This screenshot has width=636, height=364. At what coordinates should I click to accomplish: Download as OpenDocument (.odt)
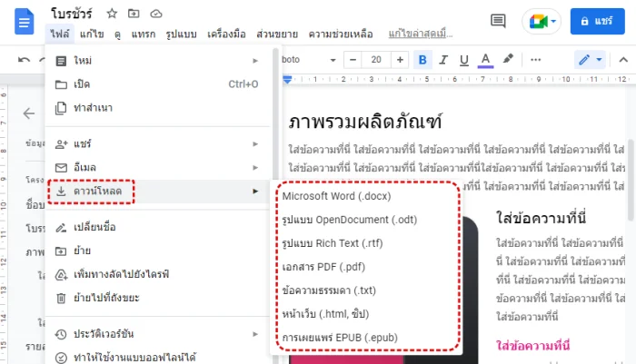[x=366, y=220]
